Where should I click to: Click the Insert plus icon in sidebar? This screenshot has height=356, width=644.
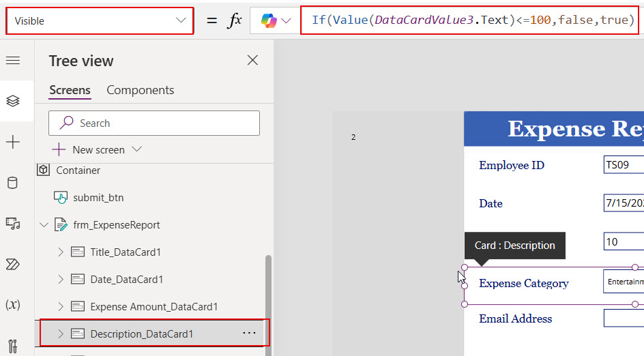pos(13,142)
